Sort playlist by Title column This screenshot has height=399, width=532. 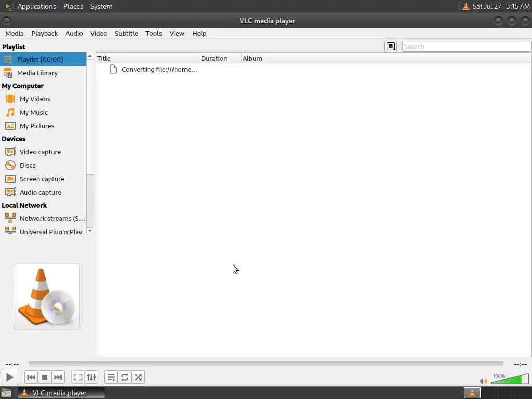148,58
